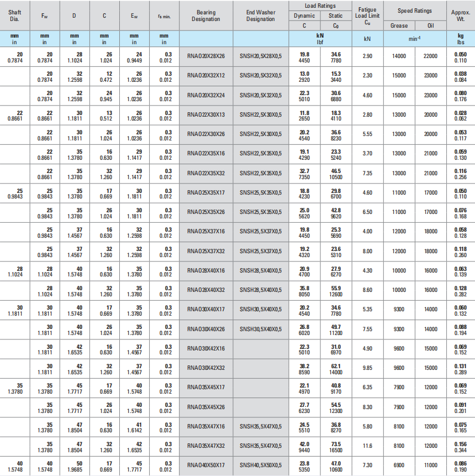Screen dimensions: 475x476
Task: Select the RNAO25X37X16 bearing designation
Action: tap(206, 231)
